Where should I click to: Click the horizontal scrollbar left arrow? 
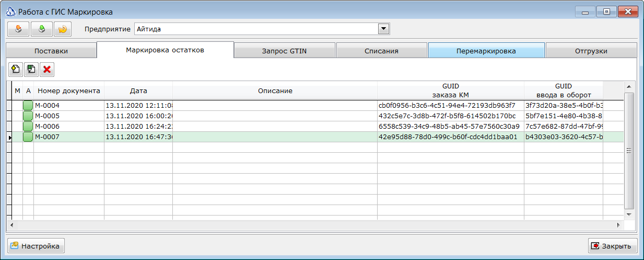tap(11, 225)
